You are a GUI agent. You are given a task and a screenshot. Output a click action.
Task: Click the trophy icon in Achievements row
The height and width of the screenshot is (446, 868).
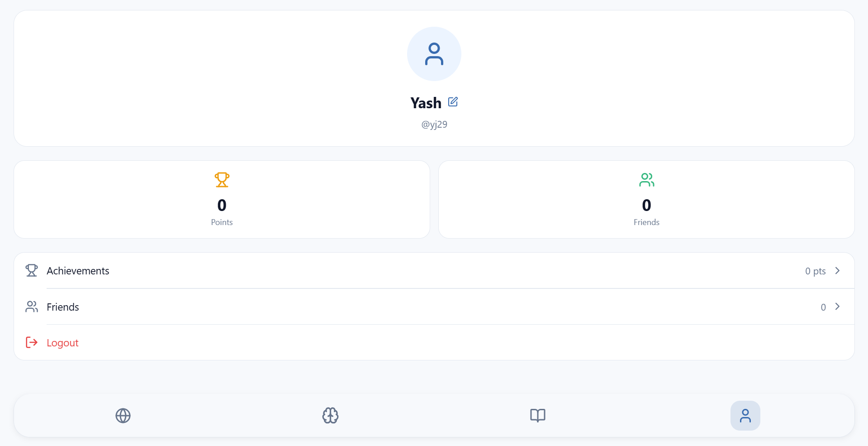pos(32,270)
